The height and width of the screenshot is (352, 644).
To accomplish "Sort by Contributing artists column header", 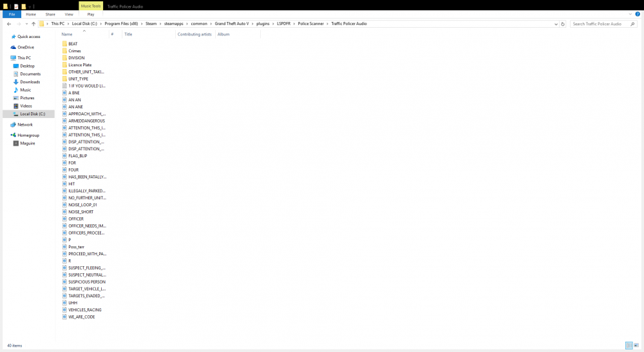I will pos(194,34).
